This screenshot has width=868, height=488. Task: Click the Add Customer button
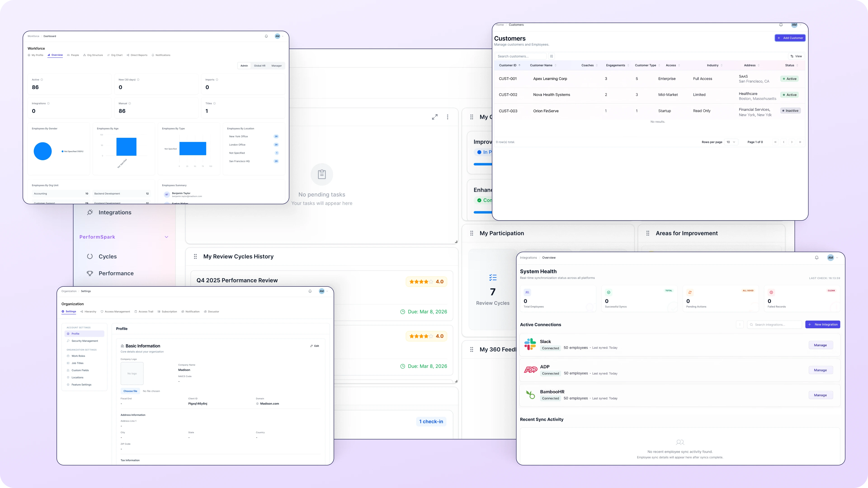coord(790,38)
